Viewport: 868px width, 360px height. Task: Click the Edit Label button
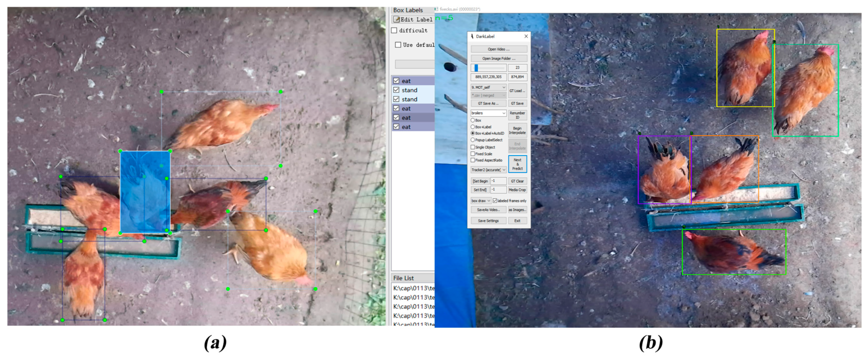click(413, 20)
